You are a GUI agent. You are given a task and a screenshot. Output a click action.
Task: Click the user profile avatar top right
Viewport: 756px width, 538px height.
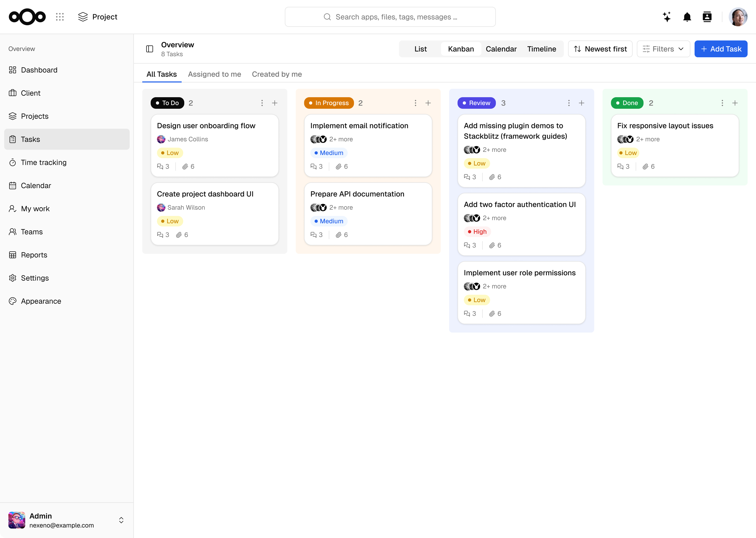click(738, 17)
